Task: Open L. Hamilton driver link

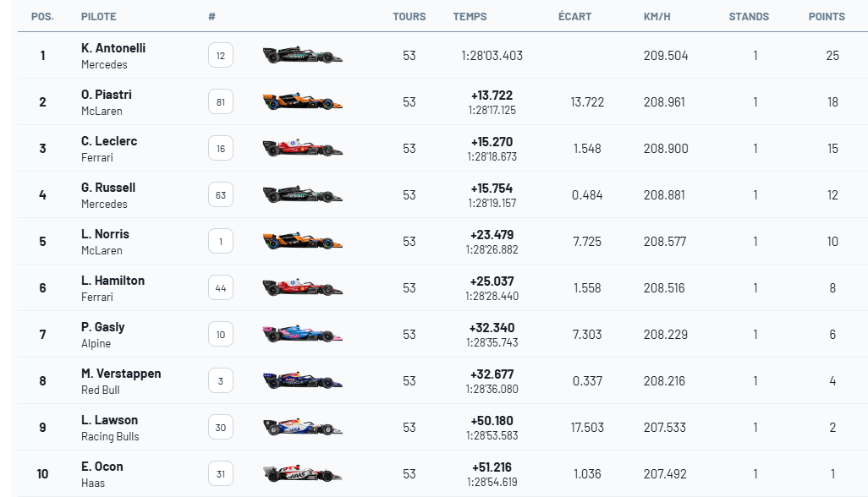Action: (113, 281)
